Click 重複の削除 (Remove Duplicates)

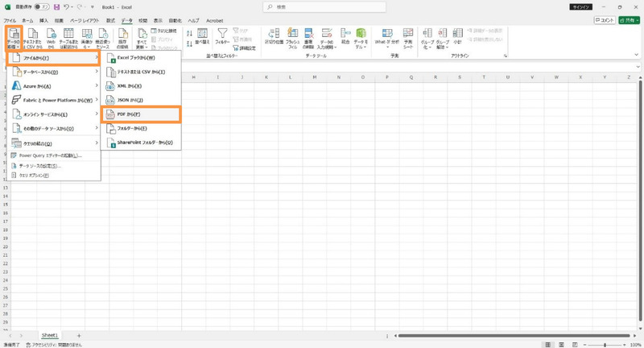coord(308,39)
